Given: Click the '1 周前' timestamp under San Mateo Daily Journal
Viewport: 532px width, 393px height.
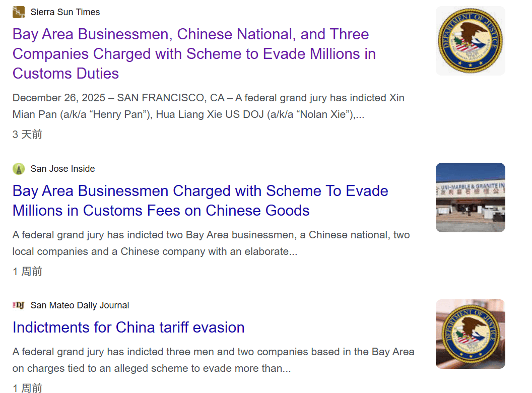Looking at the screenshot, I should coord(27,388).
